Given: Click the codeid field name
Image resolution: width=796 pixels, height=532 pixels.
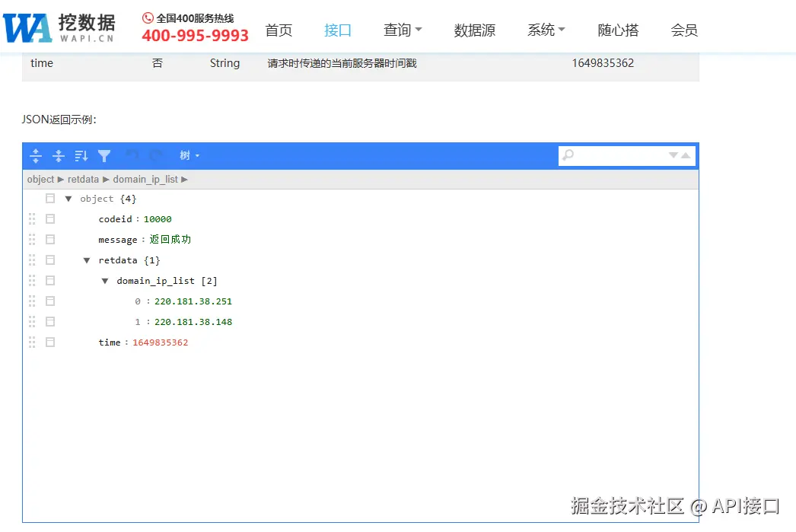Looking at the screenshot, I should pyautogui.click(x=115, y=219).
